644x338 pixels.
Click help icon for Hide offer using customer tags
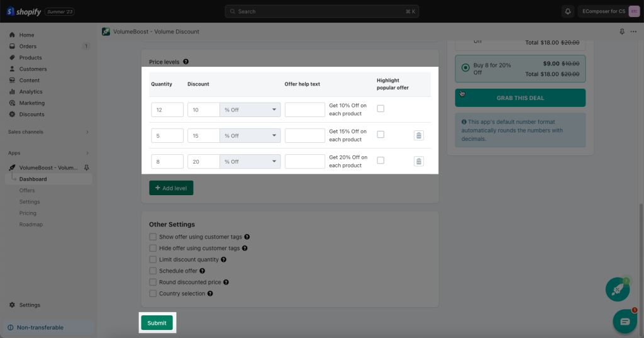pyautogui.click(x=245, y=249)
